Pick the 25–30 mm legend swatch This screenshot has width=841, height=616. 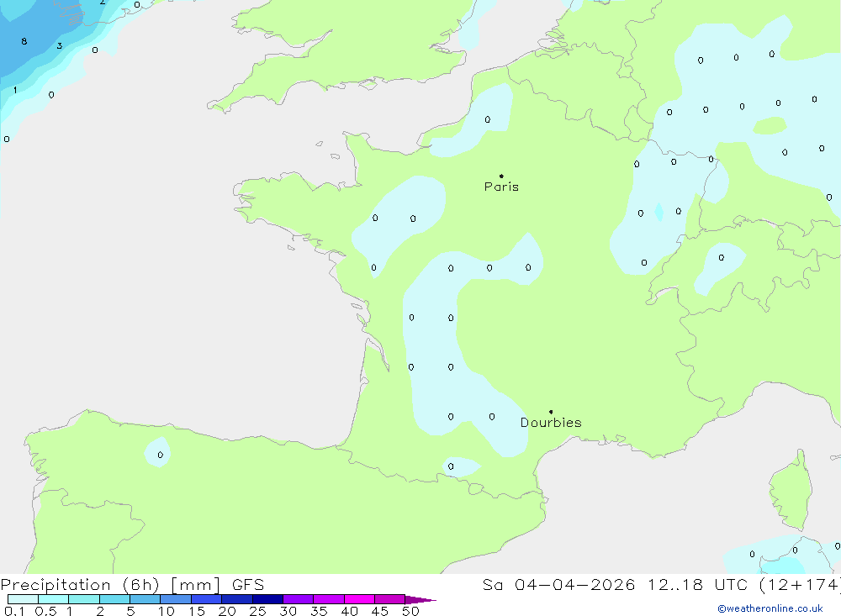click(x=267, y=599)
